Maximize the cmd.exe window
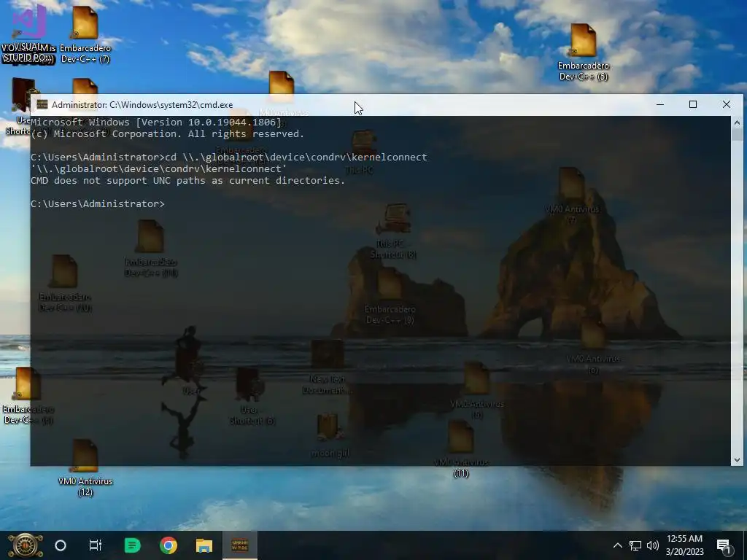747x560 pixels. [693, 104]
